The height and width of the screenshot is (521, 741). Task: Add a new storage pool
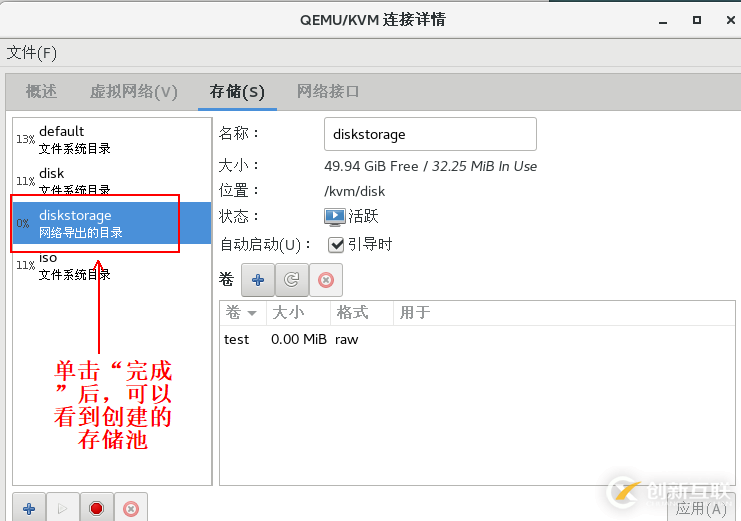coord(29,508)
